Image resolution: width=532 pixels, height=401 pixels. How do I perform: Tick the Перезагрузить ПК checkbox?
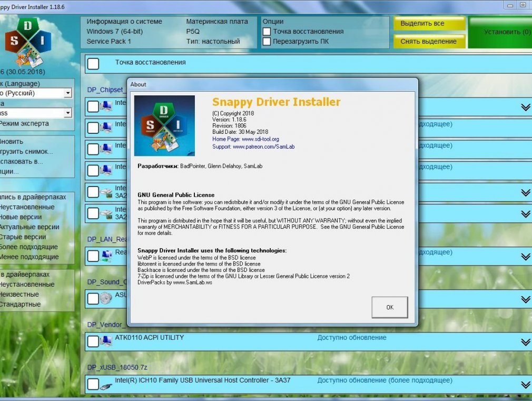pos(267,42)
